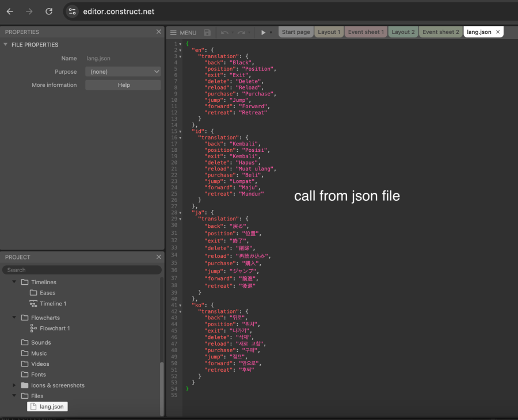Click the Videos folder icon
Viewport: 518px width, 420px height.
tap(25, 364)
